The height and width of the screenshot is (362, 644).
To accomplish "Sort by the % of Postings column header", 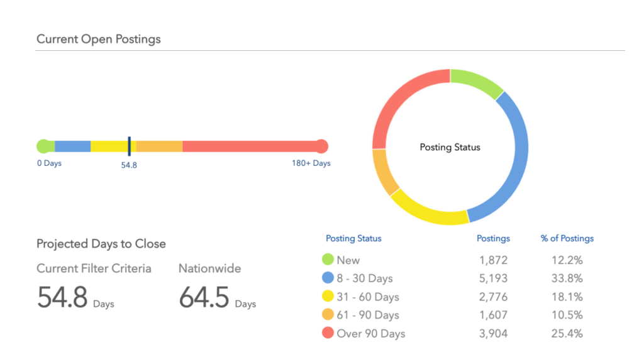I will [x=567, y=239].
